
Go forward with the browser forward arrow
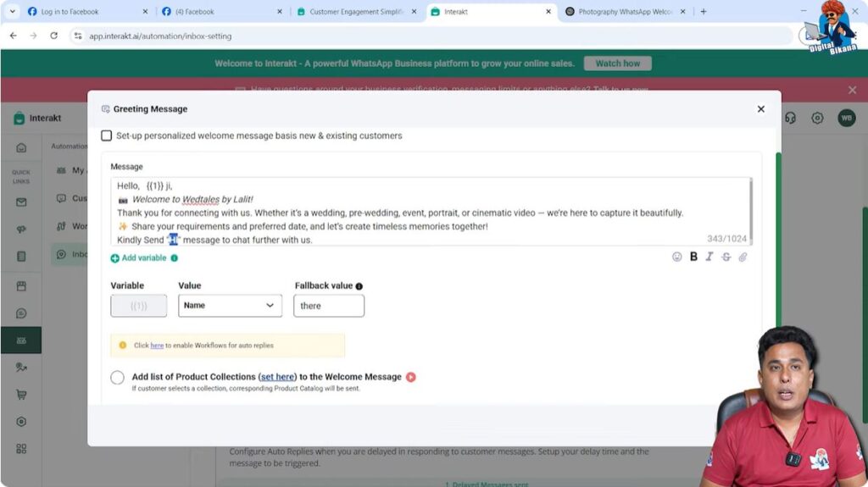coord(33,36)
